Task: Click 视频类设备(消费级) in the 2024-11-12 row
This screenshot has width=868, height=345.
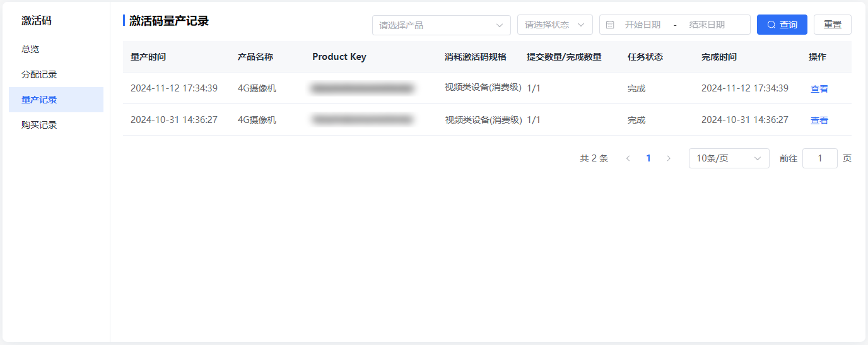Action: 483,88
